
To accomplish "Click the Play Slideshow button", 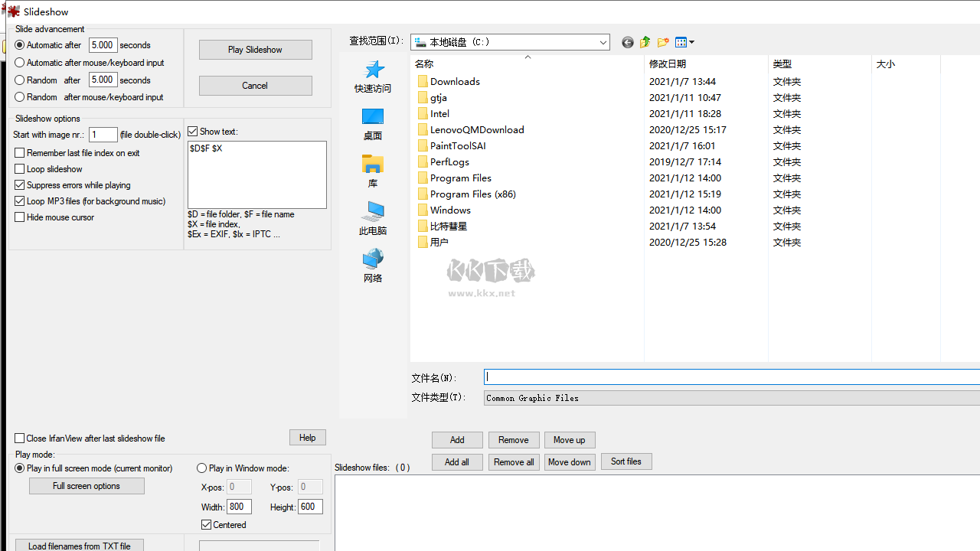I will coord(256,50).
